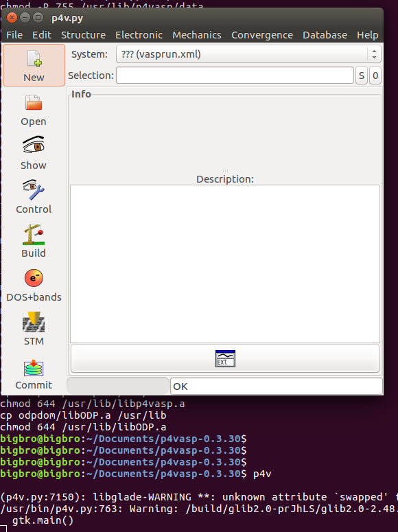Expand the System combo box arrows
Screen dimensions: 398x532
374,54
